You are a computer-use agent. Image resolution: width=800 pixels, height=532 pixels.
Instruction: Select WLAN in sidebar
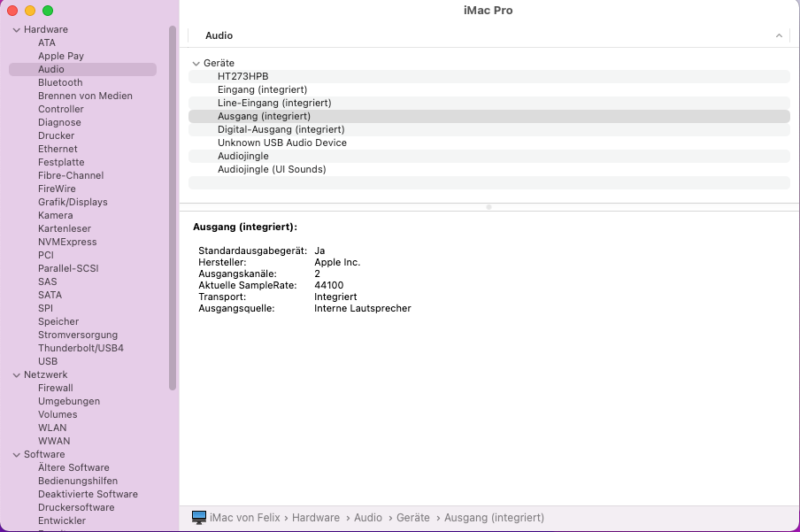coord(52,428)
